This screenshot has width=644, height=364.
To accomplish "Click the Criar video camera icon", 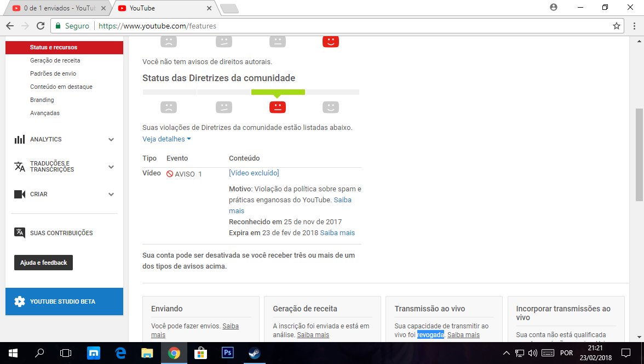I will click(x=19, y=194).
